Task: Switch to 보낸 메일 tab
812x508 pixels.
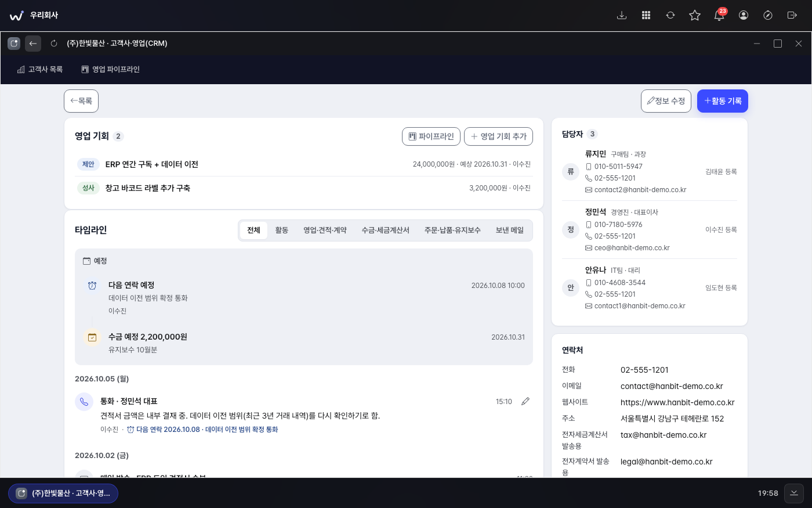Action: [510, 230]
